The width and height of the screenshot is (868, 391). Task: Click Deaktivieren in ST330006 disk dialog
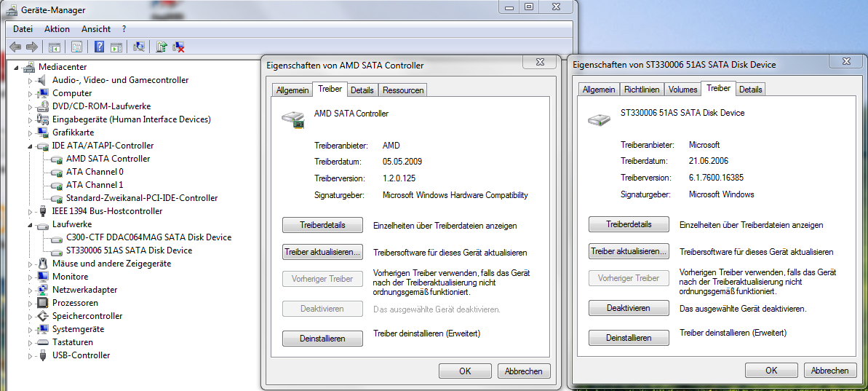[x=629, y=308]
